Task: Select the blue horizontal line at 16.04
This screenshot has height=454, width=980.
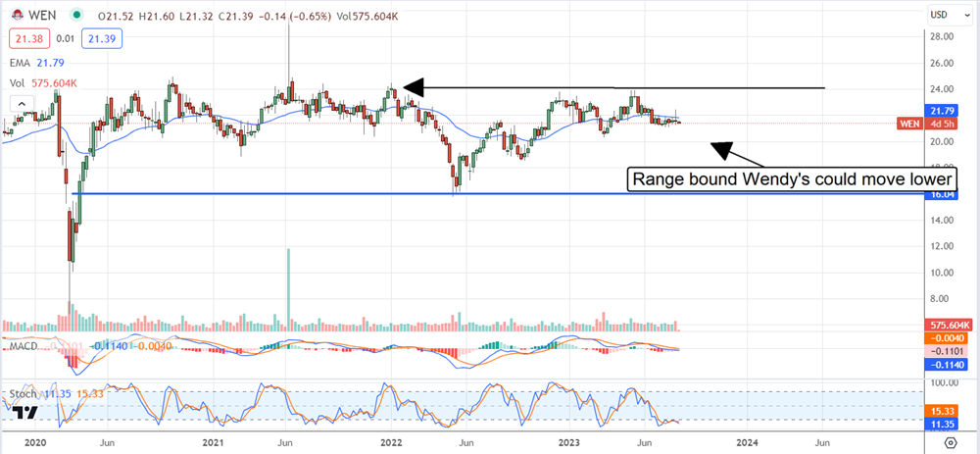Action: click(x=497, y=194)
